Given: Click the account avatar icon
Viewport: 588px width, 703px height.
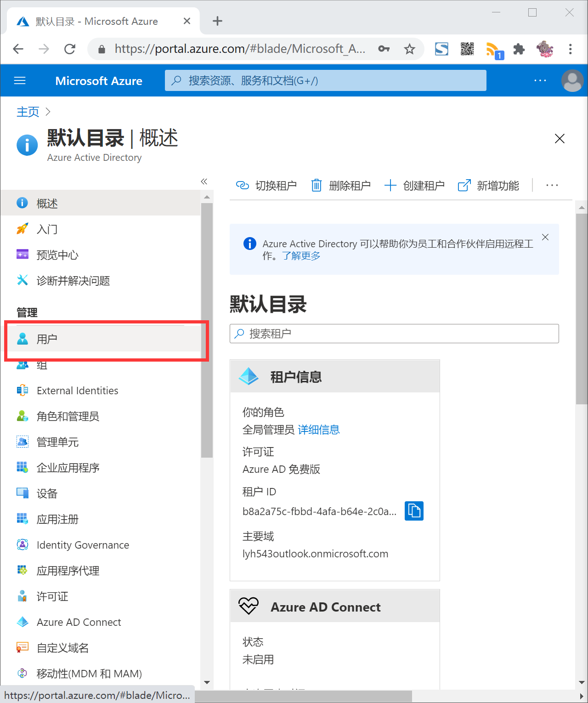Looking at the screenshot, I should coord(572,81).
